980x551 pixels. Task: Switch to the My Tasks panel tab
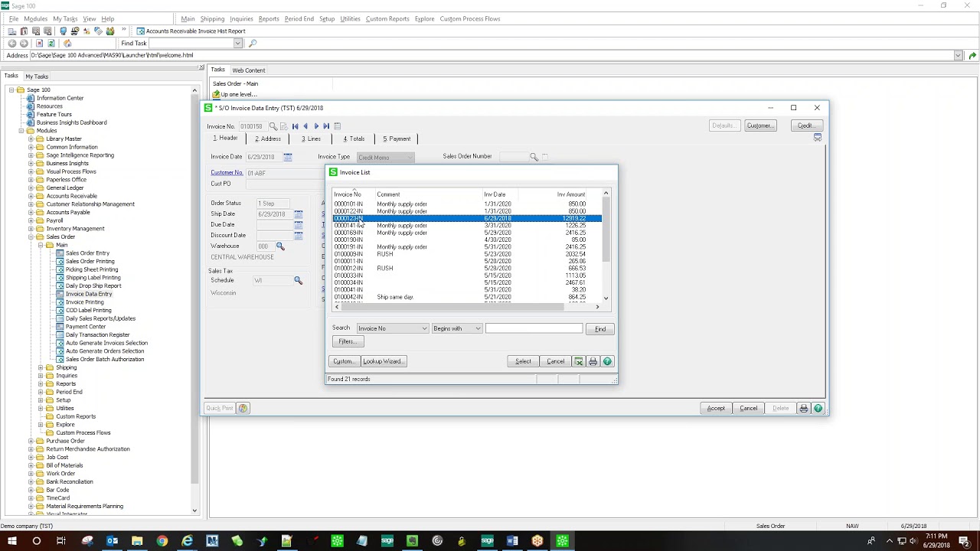(37, 77)
